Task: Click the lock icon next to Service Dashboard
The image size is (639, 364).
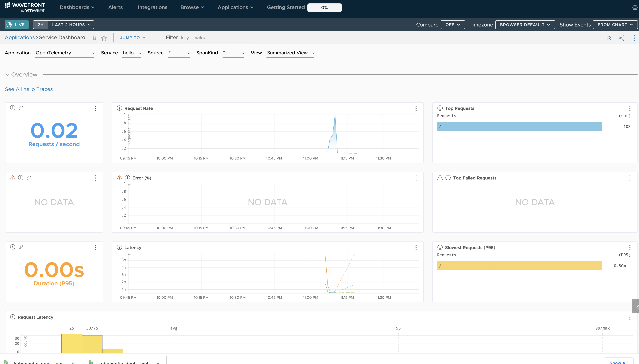Action: pyautogui.click(x=94, y=38)
